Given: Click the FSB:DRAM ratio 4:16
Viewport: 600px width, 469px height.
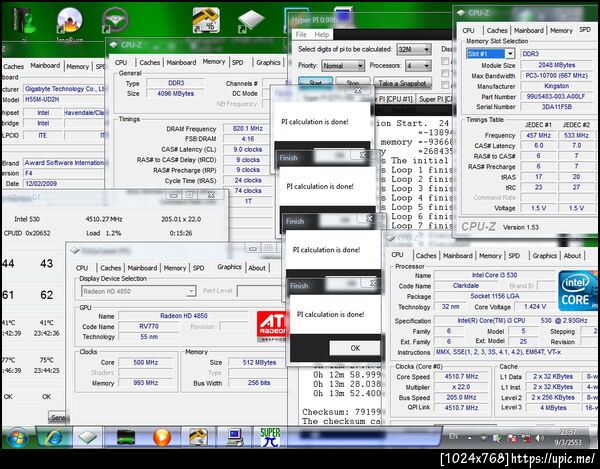Looking at the screenshot, I should point(248,138).
